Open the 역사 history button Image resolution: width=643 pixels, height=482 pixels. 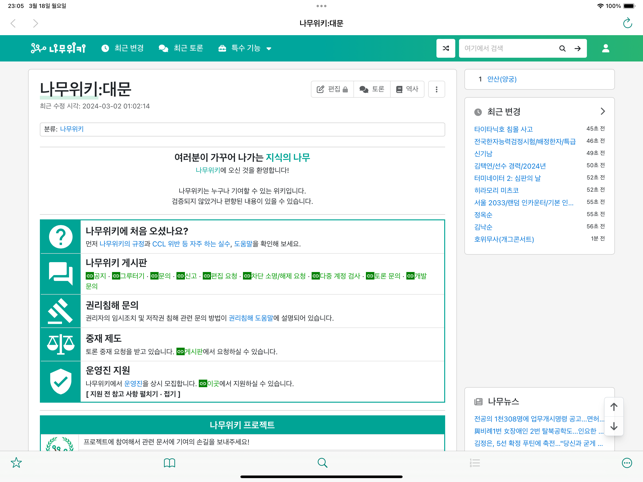point(407,89)
